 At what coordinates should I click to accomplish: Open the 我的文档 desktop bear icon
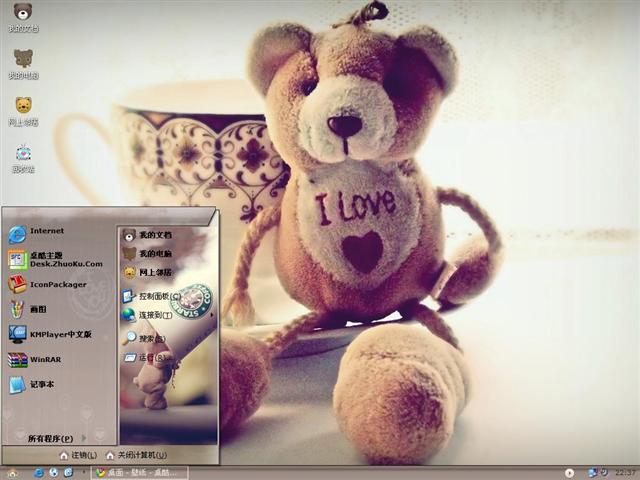click(23, 17)
